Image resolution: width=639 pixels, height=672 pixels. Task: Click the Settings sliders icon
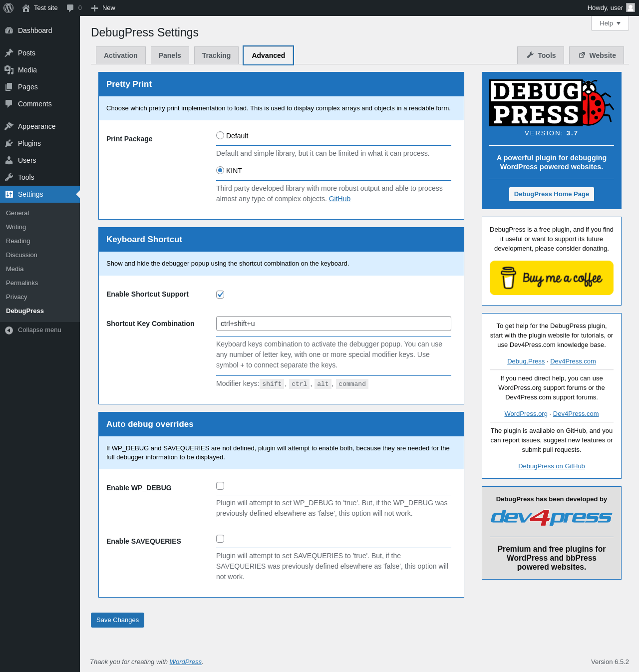(x=9, y=194)
